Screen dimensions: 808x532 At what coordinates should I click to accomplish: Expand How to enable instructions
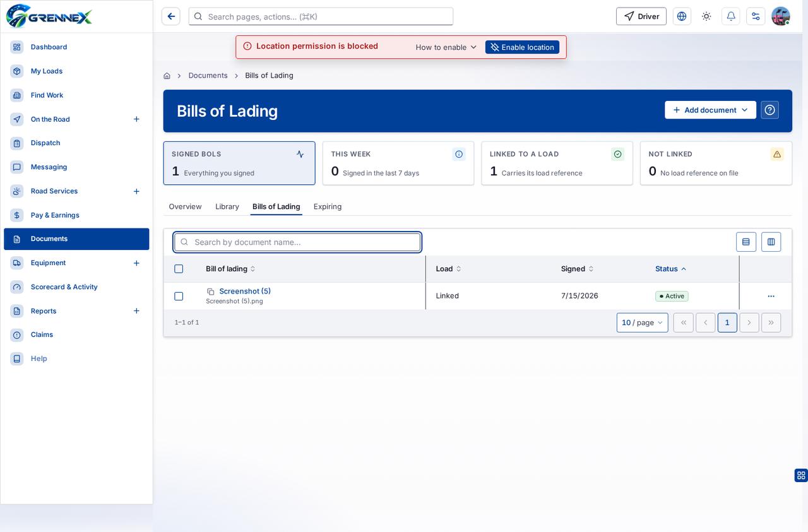(x=446, y=47)
